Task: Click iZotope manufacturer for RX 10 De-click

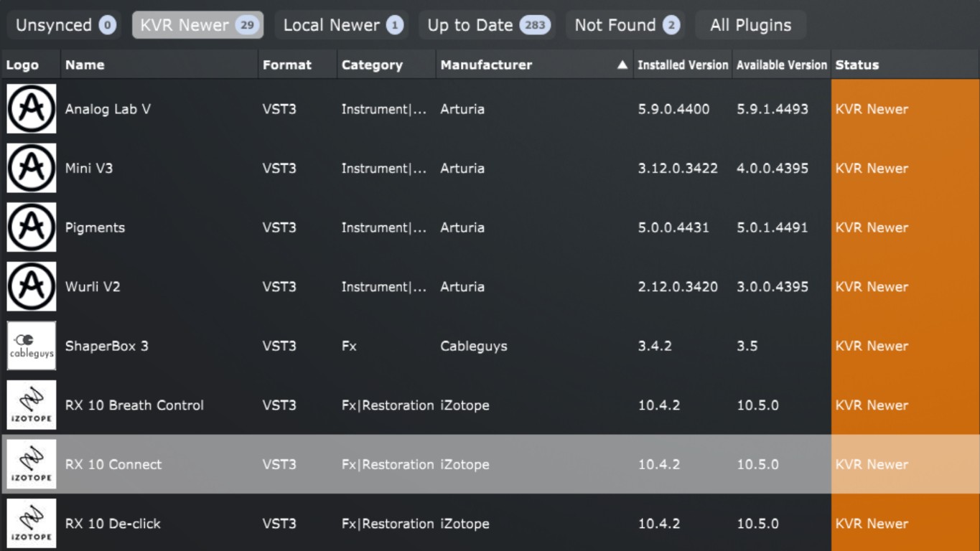Action: [465, 523]
